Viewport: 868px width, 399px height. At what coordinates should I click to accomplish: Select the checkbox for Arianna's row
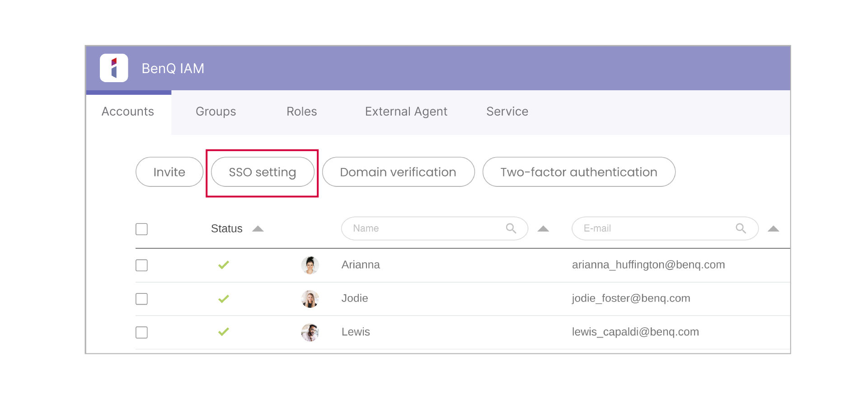tap(141, 265)
